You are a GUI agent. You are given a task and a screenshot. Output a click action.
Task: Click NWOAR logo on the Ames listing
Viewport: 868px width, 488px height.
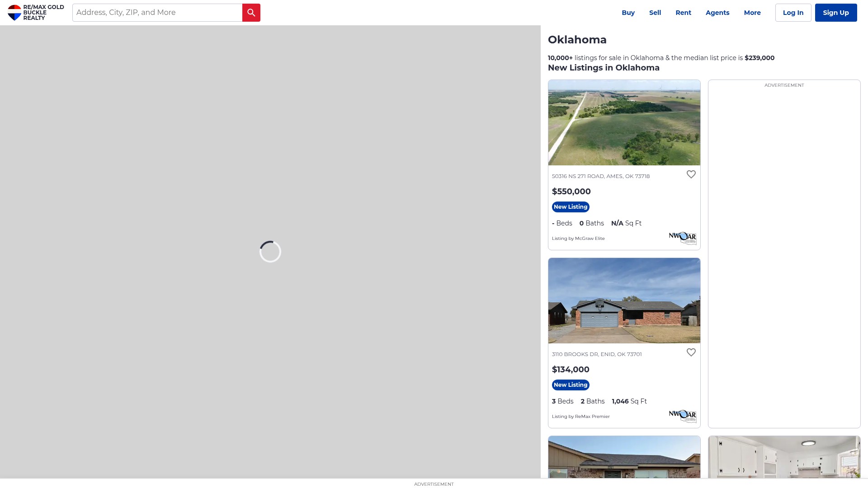683,238
